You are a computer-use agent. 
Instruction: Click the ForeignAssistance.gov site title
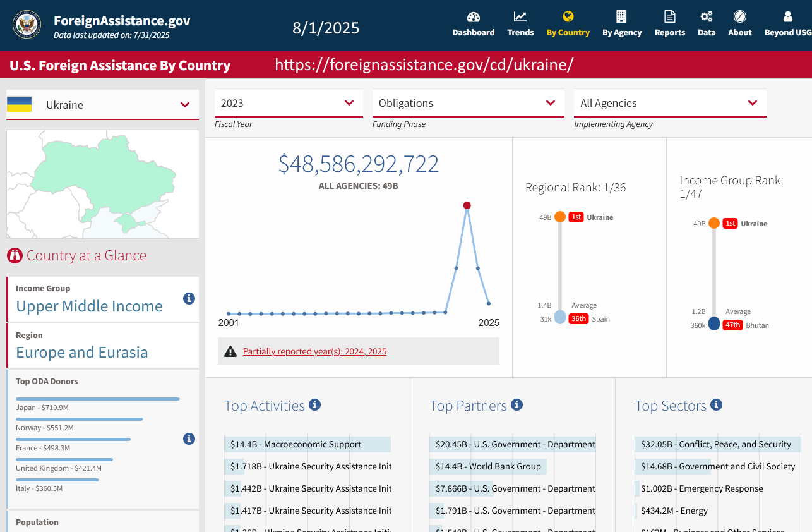click(122, 20)
